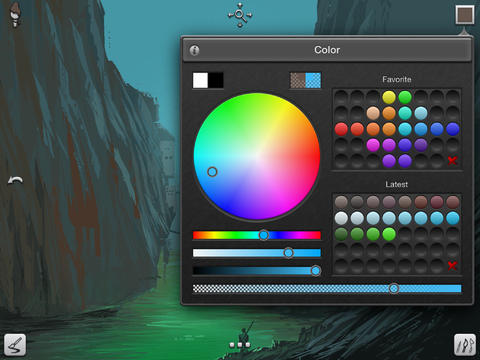
Task: Click the hue slider handle
Action: [x=264, y=235]
